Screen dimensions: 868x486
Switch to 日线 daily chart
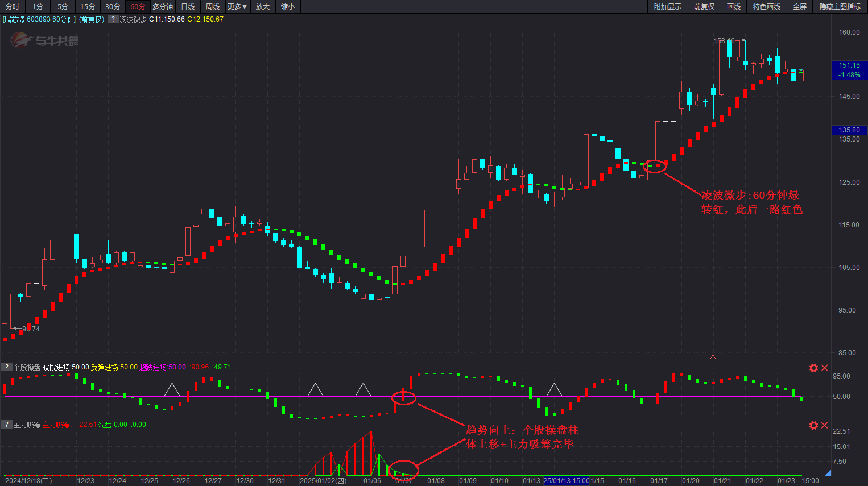pyautogui.click(x=188, y=7)
